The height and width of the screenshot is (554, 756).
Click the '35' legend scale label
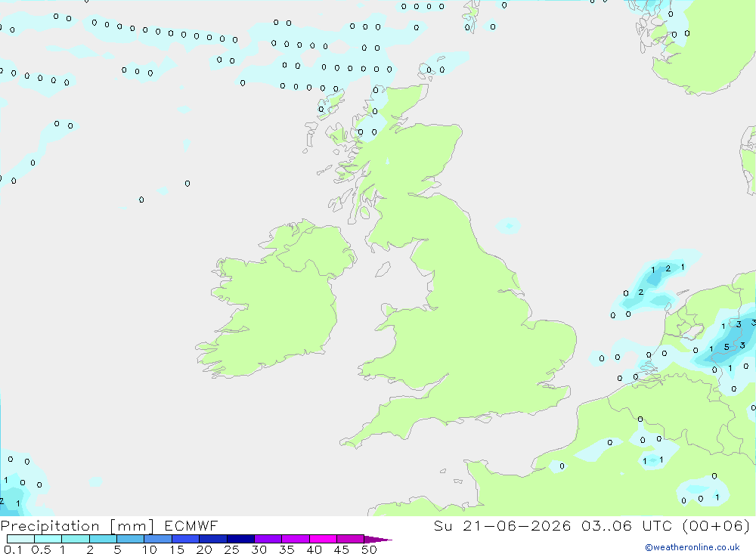click(x=287, y=549)
